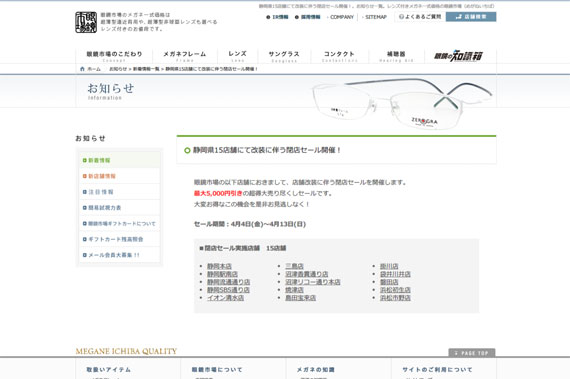Screen dimensions: 570x379
Task: Open 眼鏡市場のこだわり menu
Action: (114, 56)
